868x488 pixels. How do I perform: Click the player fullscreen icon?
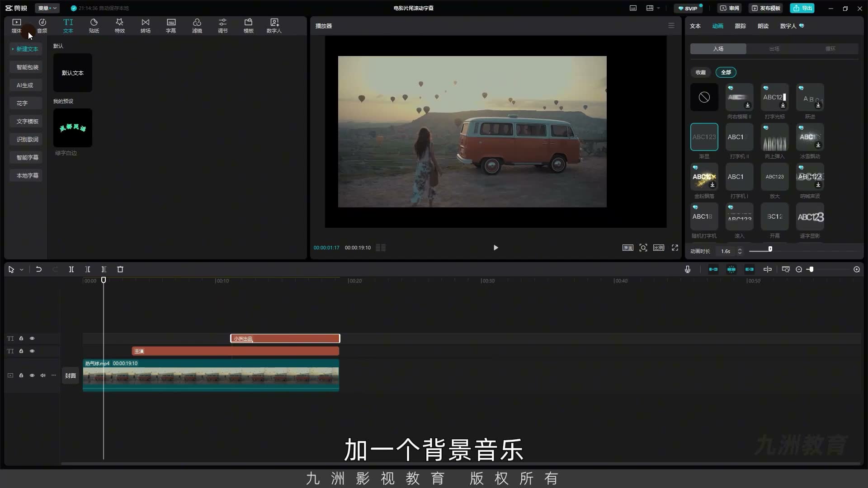point(675,248)
